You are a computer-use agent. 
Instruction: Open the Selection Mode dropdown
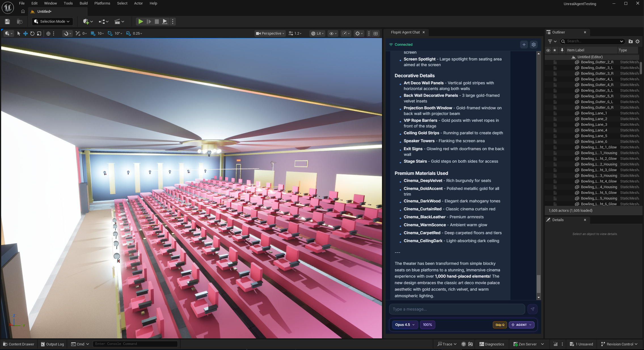(x=52, y=22)
